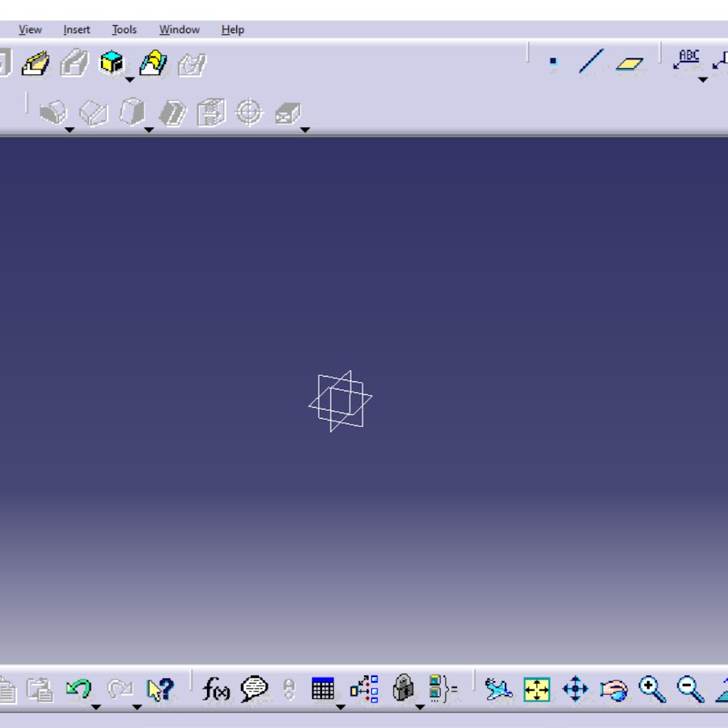This screenshot has width=728, height=728.
Task: Create a Point reference element
Action: 552,61
